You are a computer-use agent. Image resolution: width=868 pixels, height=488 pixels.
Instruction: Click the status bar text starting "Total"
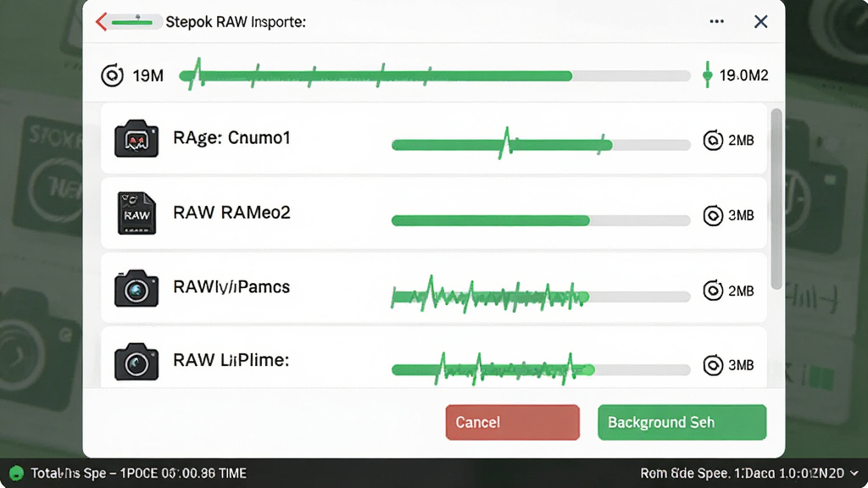point(138,473)
